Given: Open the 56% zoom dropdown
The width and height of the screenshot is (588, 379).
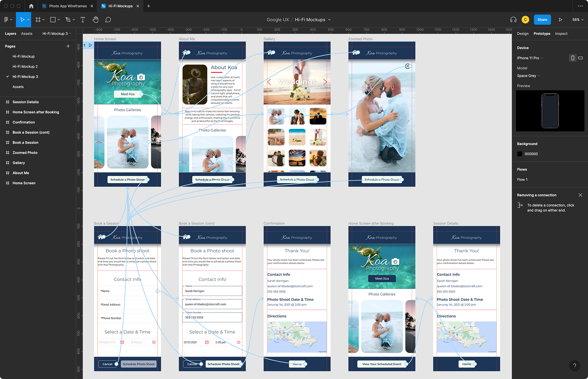Looking at the screenshot, I should [578, 20].
